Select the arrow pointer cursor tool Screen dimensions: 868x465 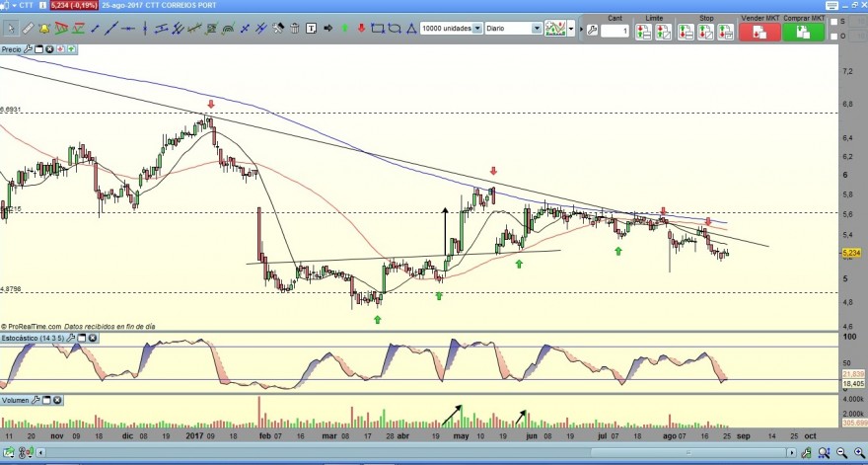tap(11, 29)
